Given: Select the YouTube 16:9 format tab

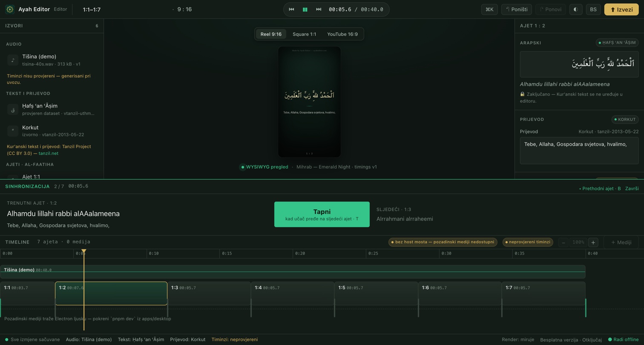Looking at the screenshot, I should pyautogui.click(x=342, y=34).
